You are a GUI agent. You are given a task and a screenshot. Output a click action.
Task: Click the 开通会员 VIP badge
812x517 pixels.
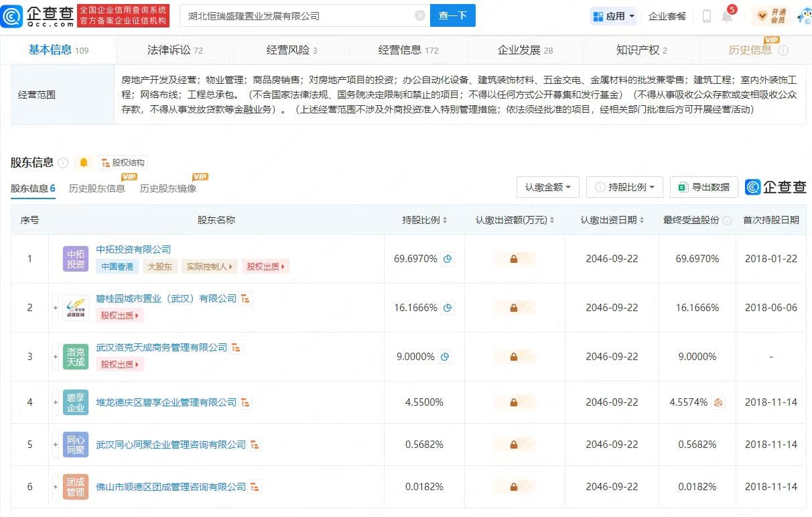pyautogui.click(x=771, y=16)
